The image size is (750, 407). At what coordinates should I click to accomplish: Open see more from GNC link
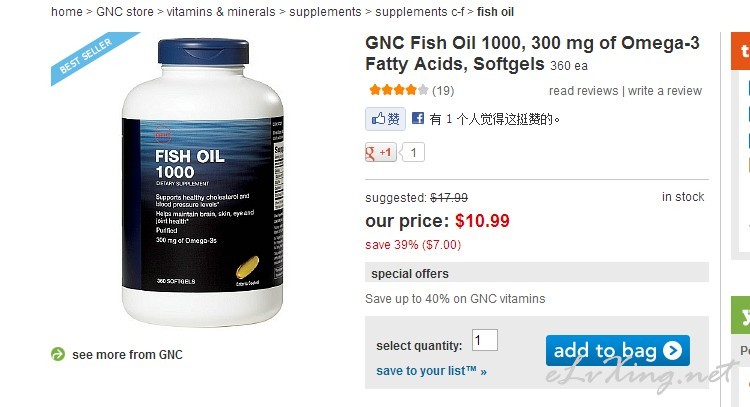127,355
